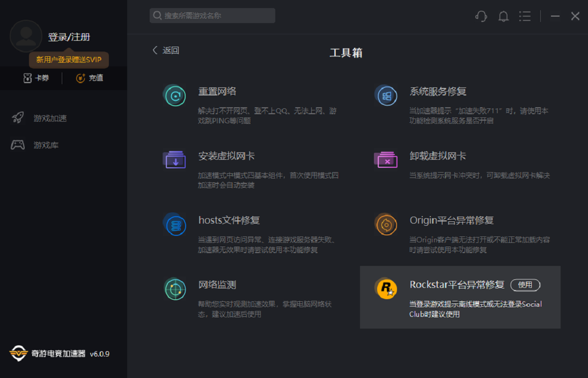Close the application window
This screenshot has width=588, height=378.
point(575,16)
